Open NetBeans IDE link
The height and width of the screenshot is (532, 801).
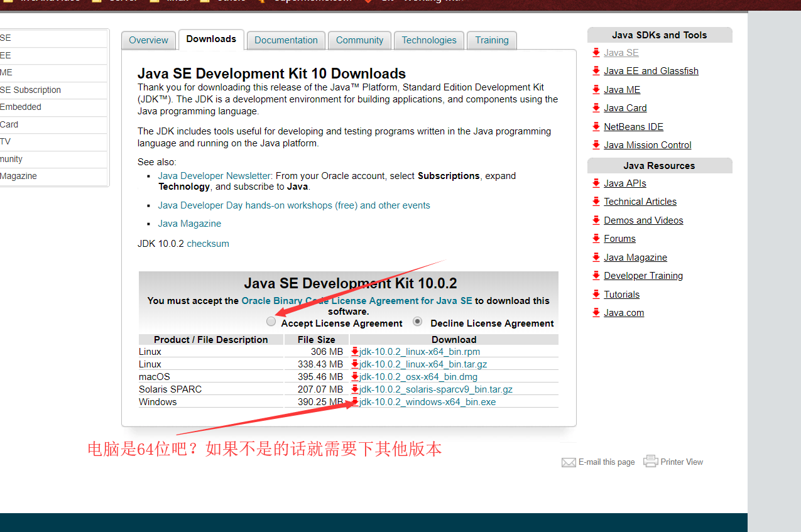(633, 127)
